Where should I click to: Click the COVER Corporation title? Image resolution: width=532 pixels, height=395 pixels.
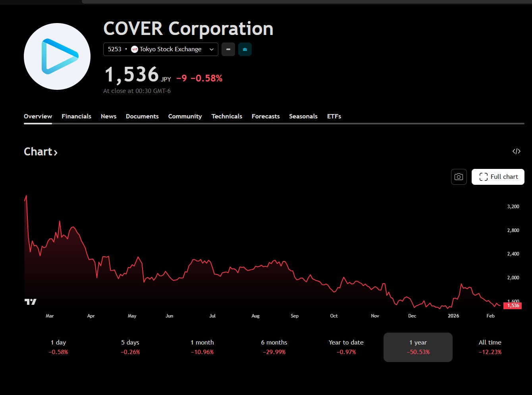[188, 29]
